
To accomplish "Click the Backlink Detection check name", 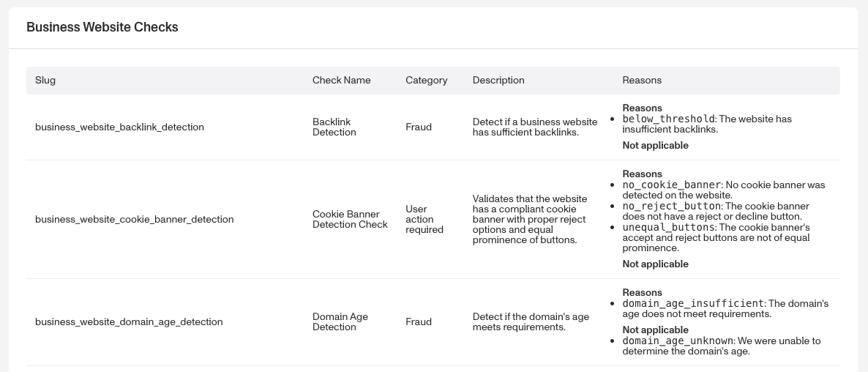I will [334, 127].
